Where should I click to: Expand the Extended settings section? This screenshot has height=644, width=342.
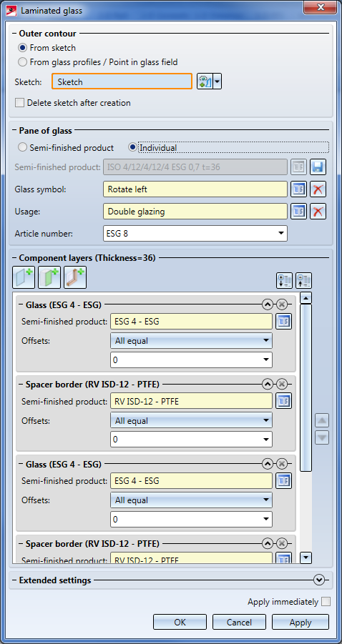(319, 580)
